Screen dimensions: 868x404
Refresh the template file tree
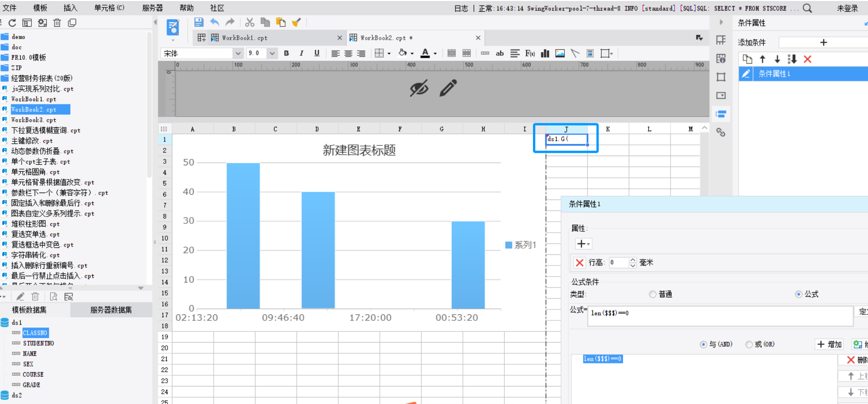(x=12, y=23)
